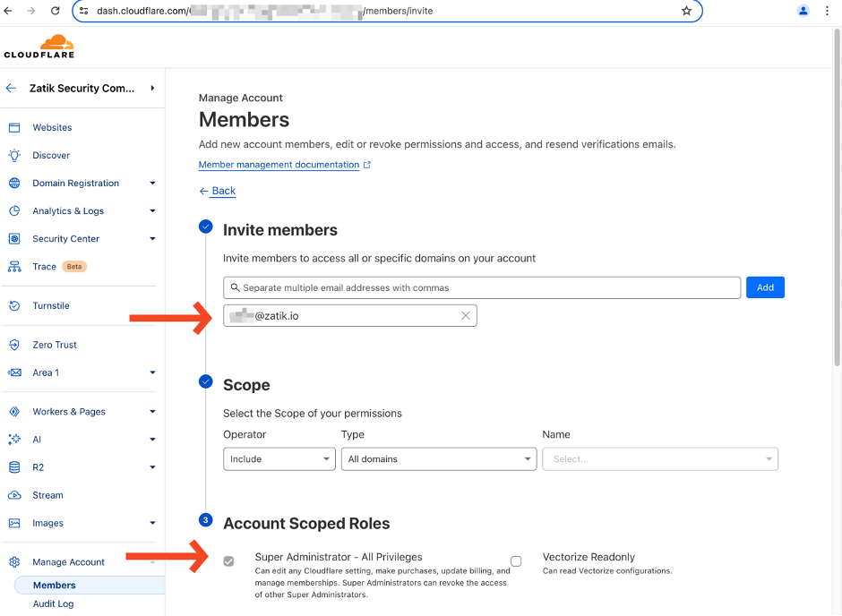
Task: Click the Analytics & Logs chart icon
Action: coord(14,211)
